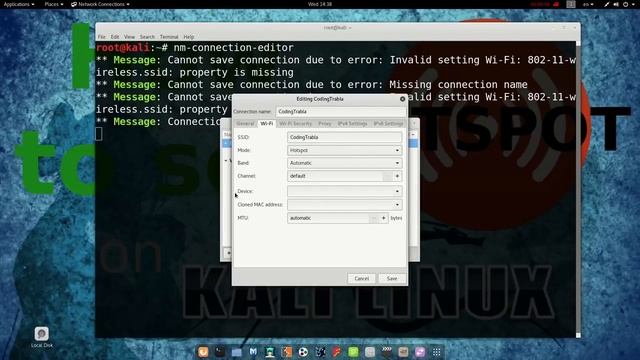The image size is (640, 360).
Task: Expand the Device combo box
Action: pos(344,191)
